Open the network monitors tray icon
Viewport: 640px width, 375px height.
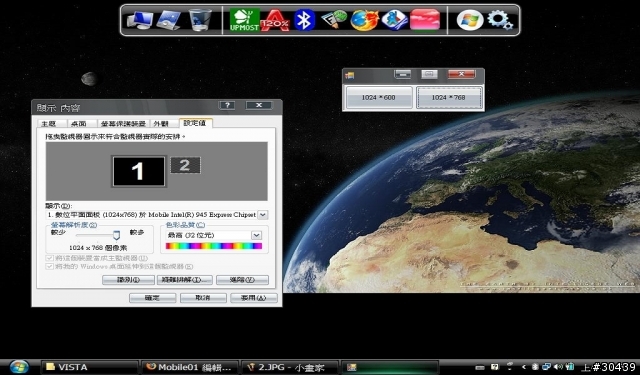click(547, 367)
